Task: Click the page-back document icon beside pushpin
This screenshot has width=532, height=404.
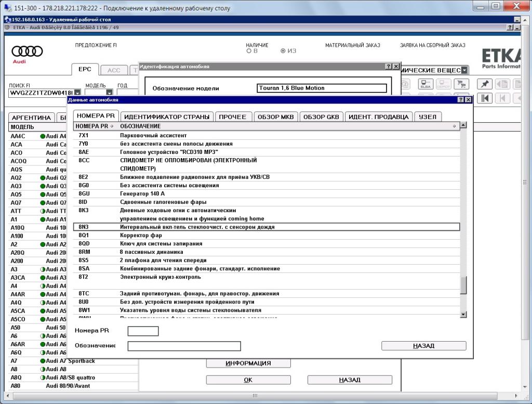Action: (502, 84)
